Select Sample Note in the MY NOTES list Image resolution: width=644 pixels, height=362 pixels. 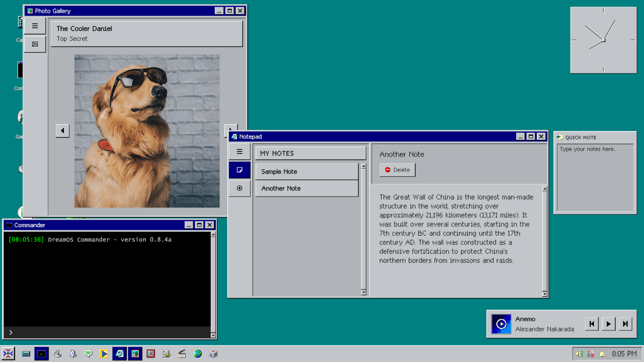[x=307, y=171]
